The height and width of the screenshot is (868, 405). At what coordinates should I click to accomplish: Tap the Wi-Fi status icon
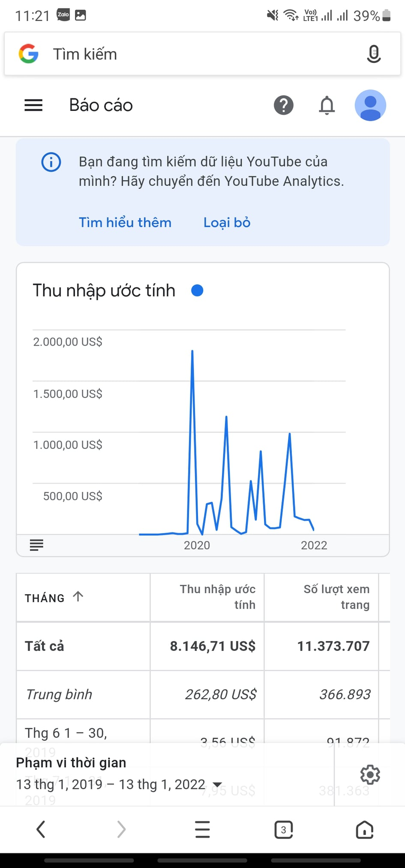coord(291,15)
